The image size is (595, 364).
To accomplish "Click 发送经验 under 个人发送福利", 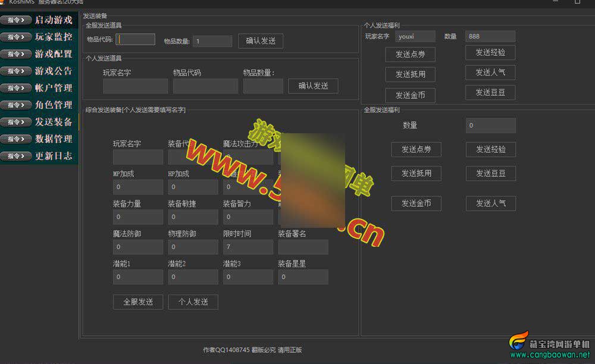I will point(490,53).
